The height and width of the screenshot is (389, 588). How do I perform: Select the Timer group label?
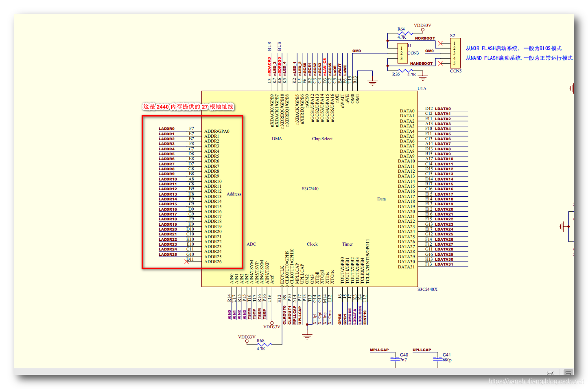[x=348, y=244]
